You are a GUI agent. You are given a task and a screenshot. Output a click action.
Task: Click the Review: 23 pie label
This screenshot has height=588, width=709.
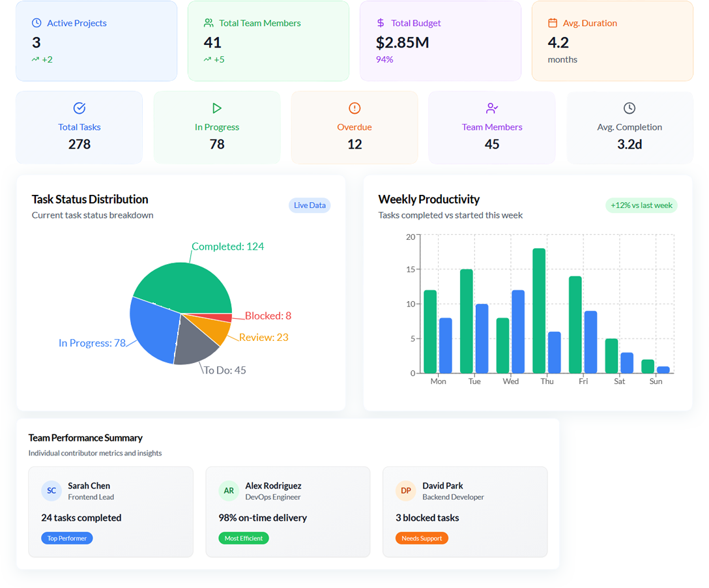264,338
